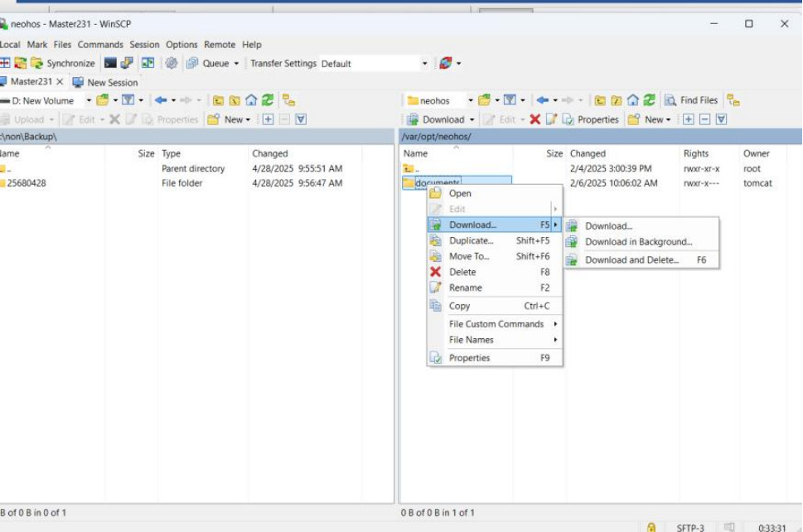803x532 pixels.
Task: Expand the neohos remote directory dropdown
Action: [x=471, y=100]
